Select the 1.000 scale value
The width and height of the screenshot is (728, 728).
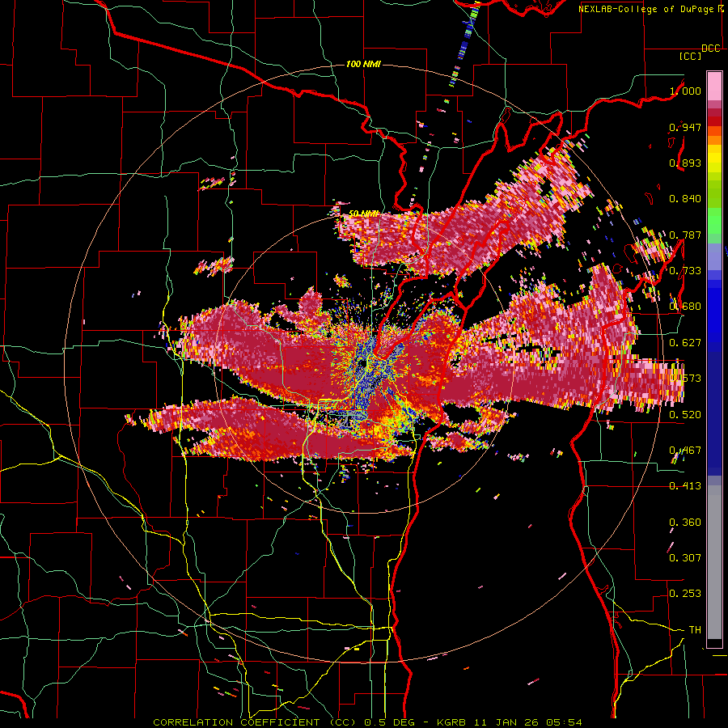685,91
